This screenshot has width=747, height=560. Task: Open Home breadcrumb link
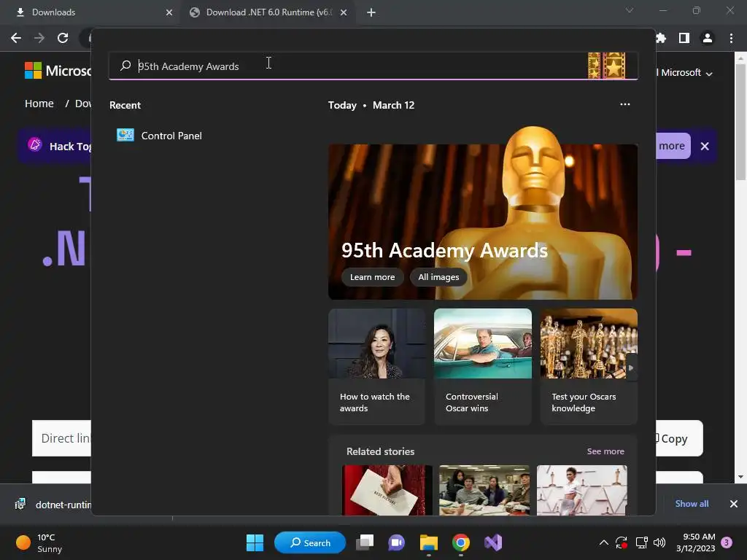[39, 104]
